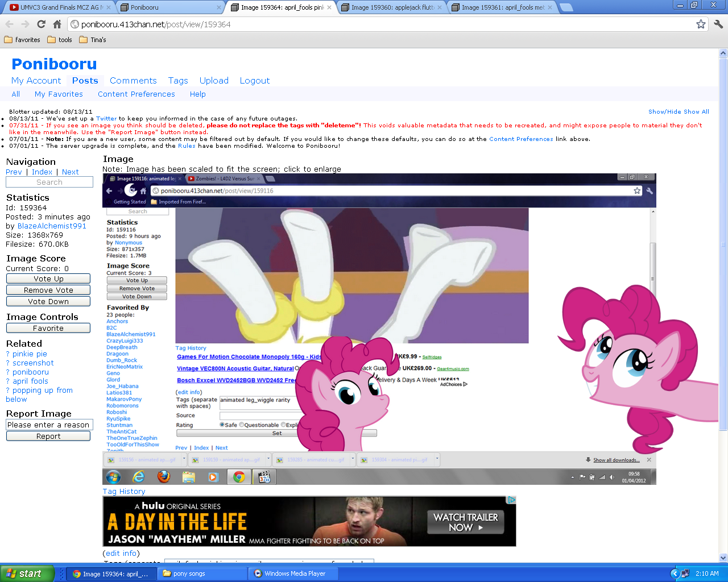Viewport: 728px width, 582px height.
Task: Switch to the pony songs taskbar window
Action: 202,573
